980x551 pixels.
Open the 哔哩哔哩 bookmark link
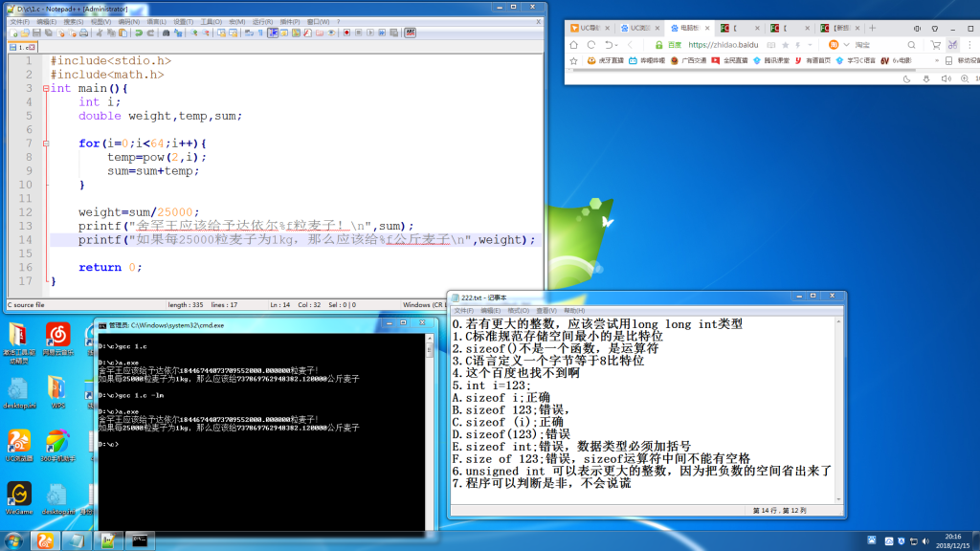coord(646,60)
